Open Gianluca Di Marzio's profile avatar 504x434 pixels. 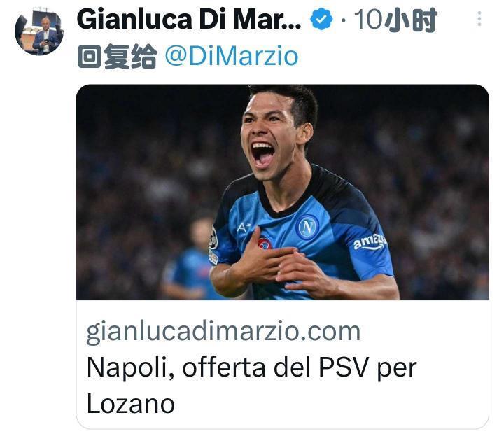click(39, 31)
